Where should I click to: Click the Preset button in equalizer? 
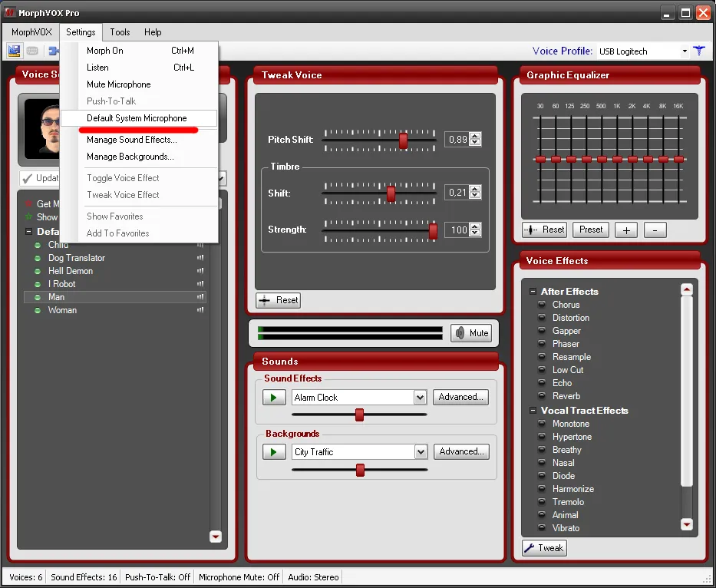(x=591, y=230)
